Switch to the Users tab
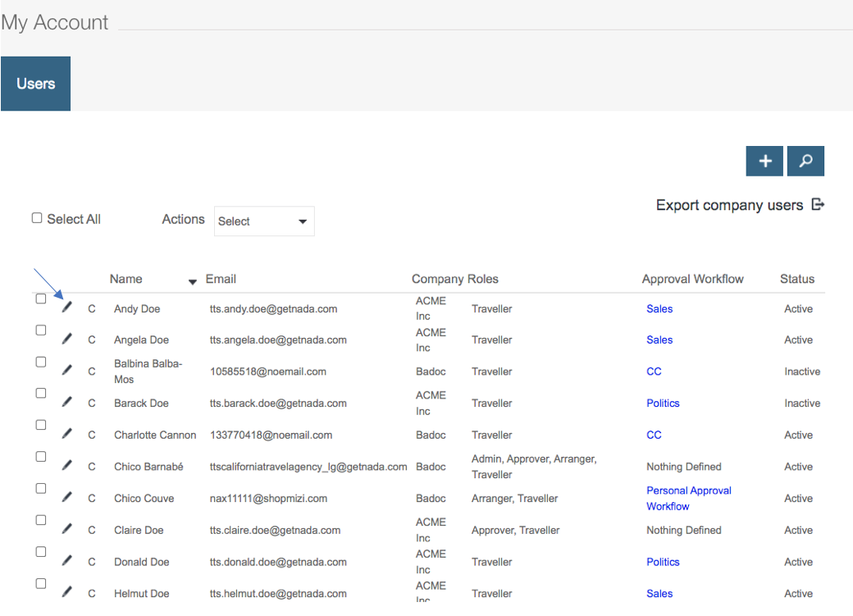Viewport: 853px width, 616px height. tap(35, 84)
